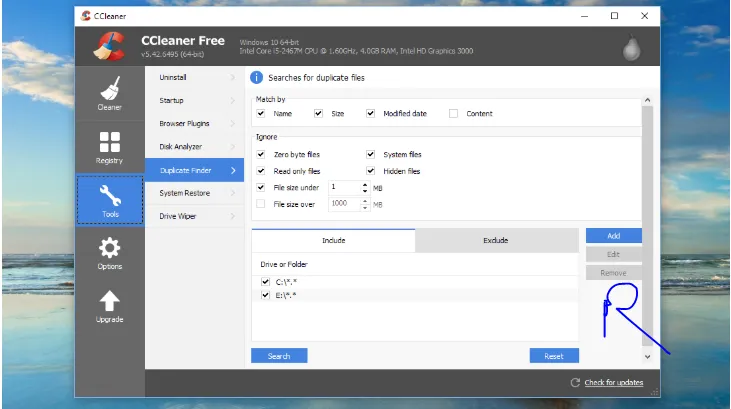This screenshot has width=731, height=409.
Task: Click chevron next to Uninstall
Action: (x=233, y=77)
